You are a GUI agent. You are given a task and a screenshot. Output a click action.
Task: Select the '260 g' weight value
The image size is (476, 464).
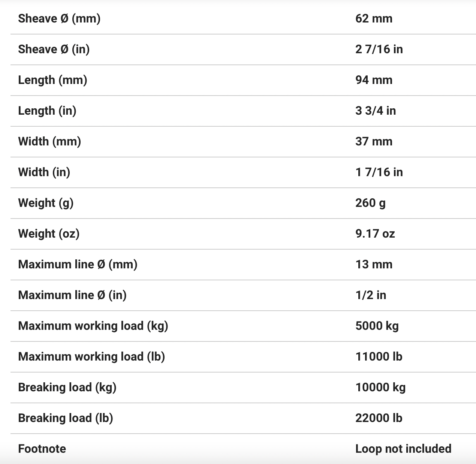coord(370,203)
